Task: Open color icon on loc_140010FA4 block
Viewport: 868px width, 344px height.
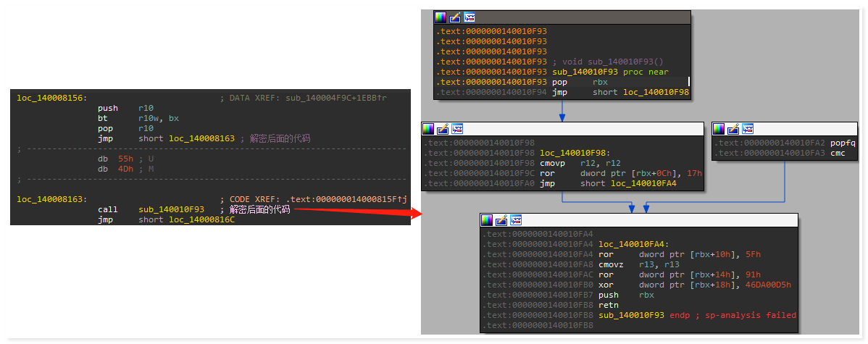Action: click(487, 220)
